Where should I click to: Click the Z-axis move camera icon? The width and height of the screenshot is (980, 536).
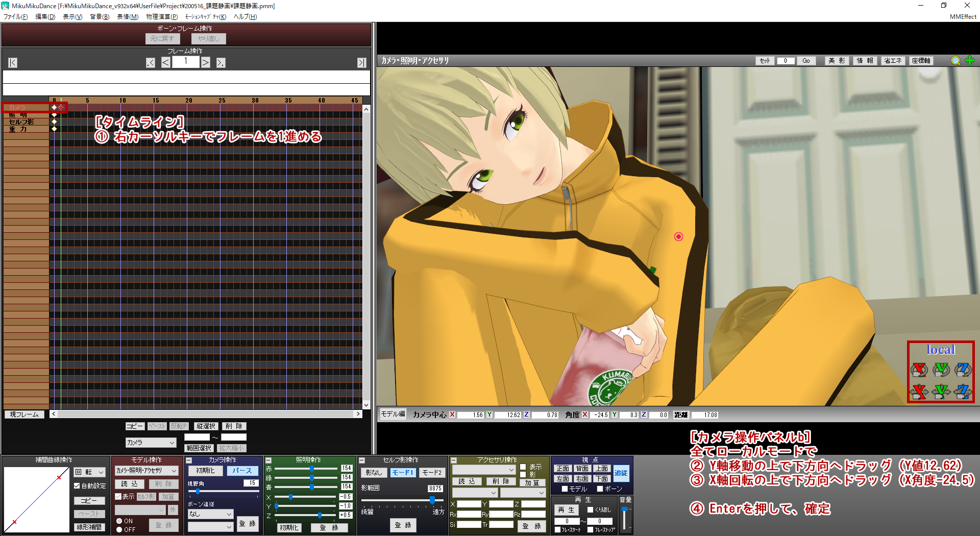[963, 392]
